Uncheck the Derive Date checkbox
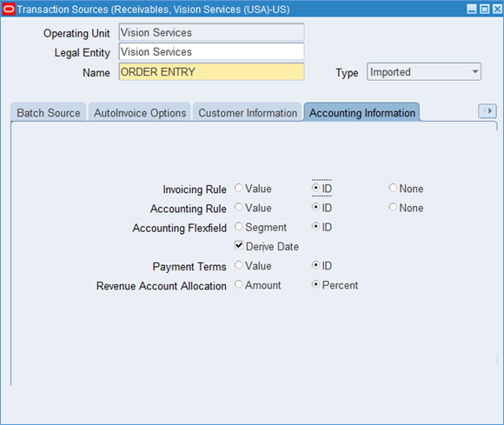Viewport: 504px width, 425px height. click(239, 245)
